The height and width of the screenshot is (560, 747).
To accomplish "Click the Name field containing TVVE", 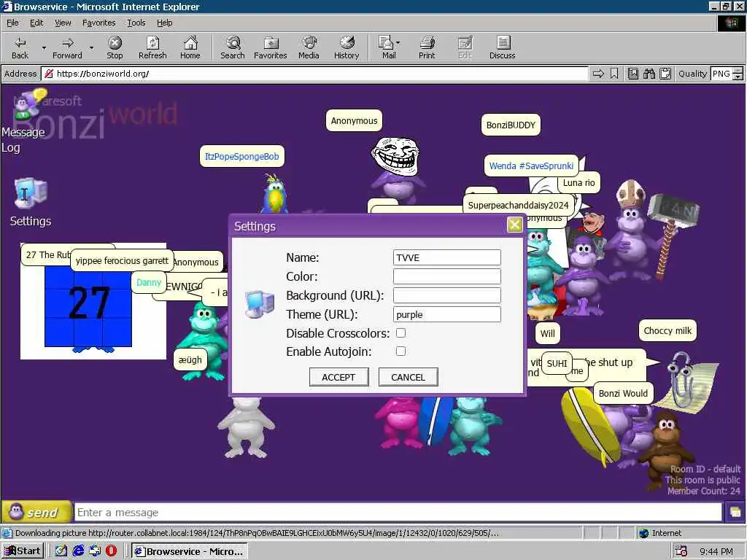I will click(x=447, y=257).
